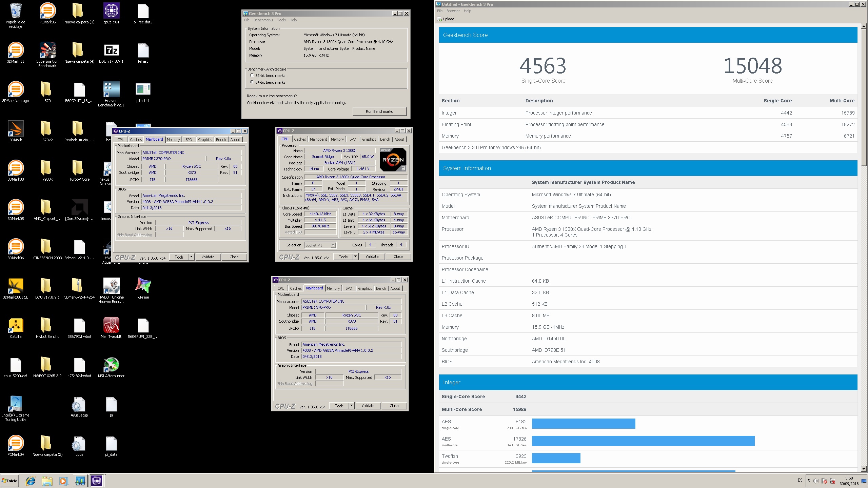Click the volume icon in system tray
868x488 pixels.
coord(816,481)
